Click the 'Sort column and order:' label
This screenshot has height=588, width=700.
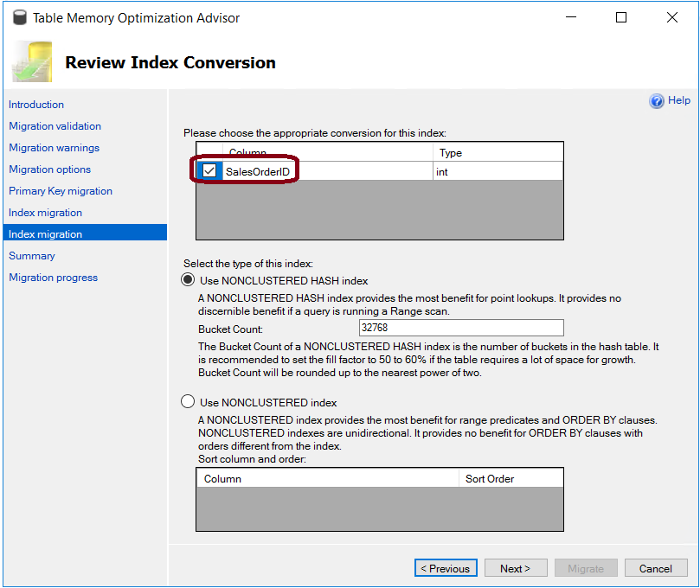tap(253, 459)
